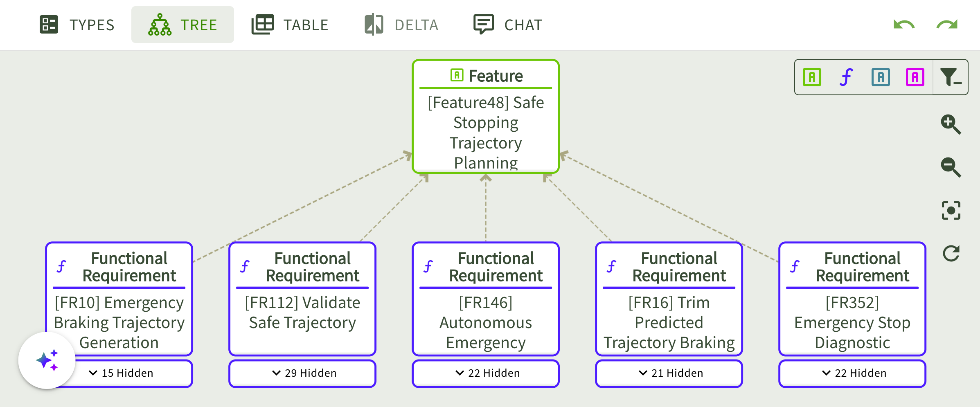Toggle the pink A type filter

915,77
